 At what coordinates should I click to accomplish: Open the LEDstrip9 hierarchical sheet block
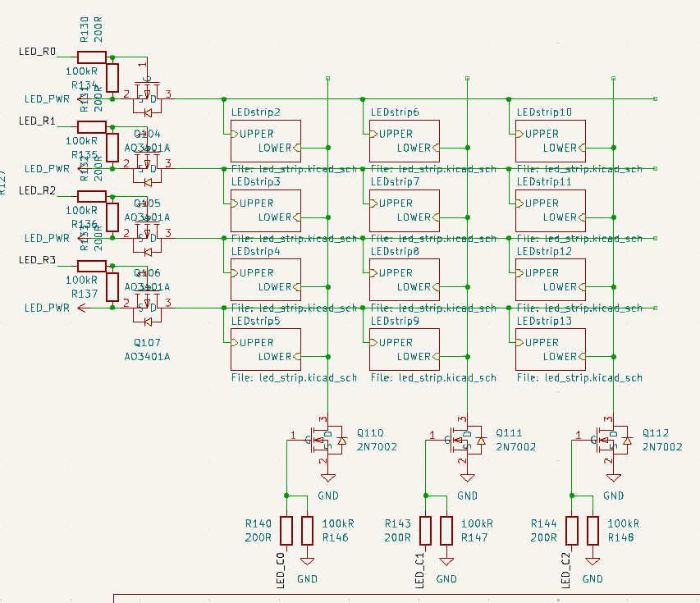[405, 349]
